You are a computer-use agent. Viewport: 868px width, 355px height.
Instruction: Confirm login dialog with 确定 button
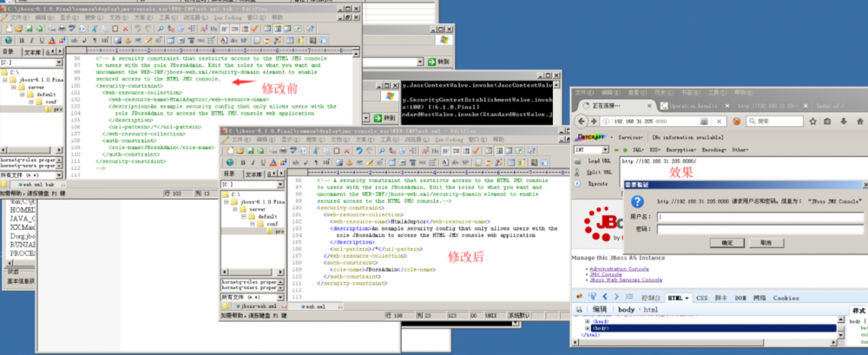[x=727, y=243]
